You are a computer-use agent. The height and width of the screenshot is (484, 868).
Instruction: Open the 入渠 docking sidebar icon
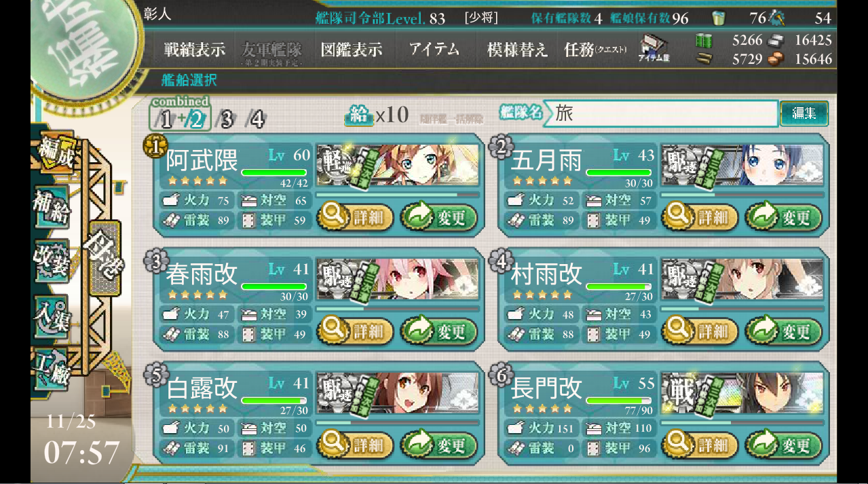pos(52,316)
